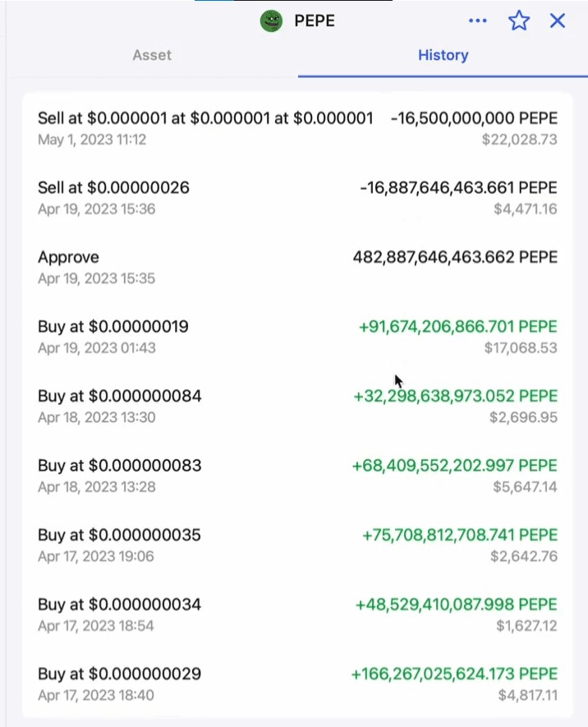Viewport: 588px width, 727px height.
Task: Open the Buy at $0.000000034 transaction
Action: click(297, 614)
